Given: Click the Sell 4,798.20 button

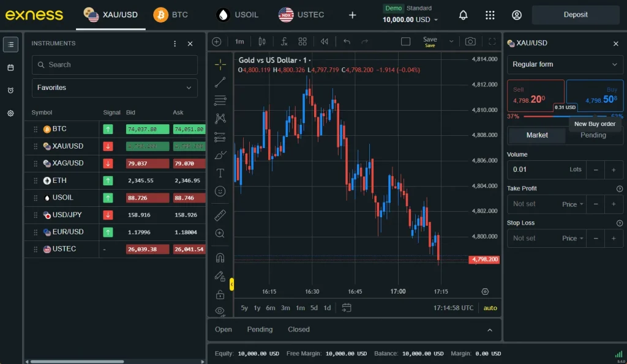Looking at the screenshot, I should click(535, 96).
